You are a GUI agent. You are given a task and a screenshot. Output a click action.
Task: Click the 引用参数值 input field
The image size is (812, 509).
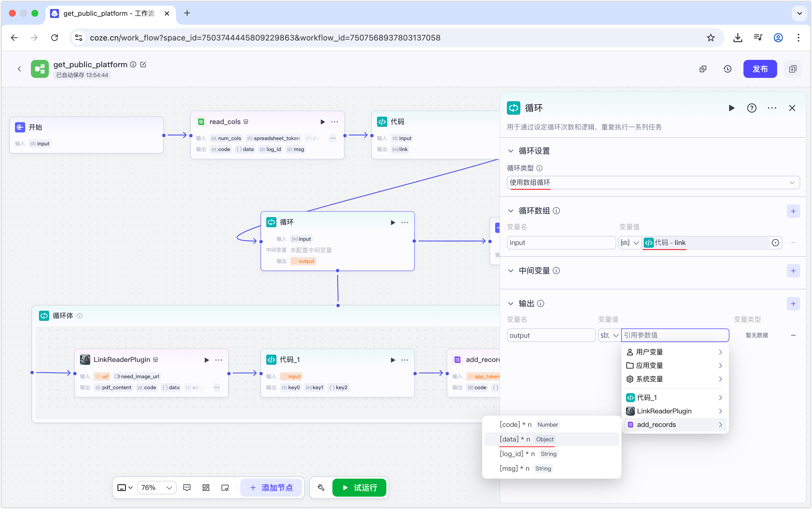[x=675, y=335]
